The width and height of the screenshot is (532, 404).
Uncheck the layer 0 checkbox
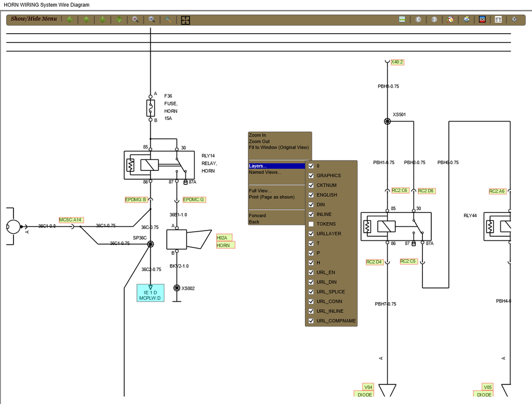click(311, 166)
